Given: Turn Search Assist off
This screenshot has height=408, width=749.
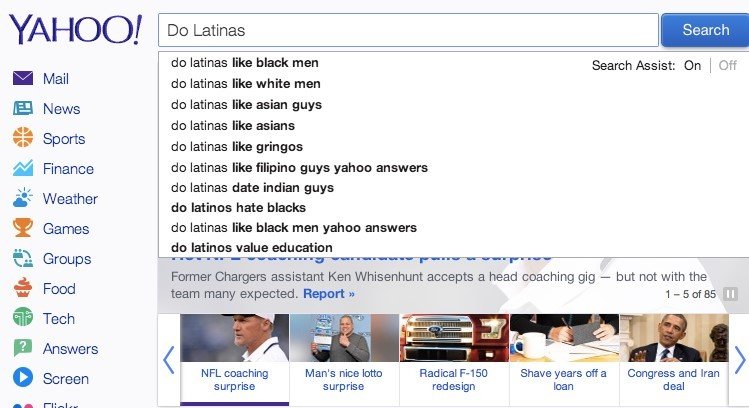Looking at the screenshot, I should (728, 65).
